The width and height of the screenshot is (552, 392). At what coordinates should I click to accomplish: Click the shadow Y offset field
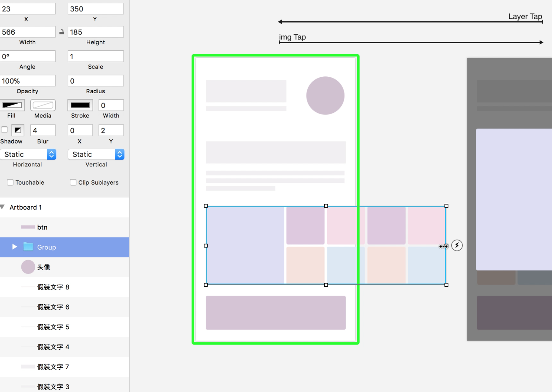click(111, 130)
